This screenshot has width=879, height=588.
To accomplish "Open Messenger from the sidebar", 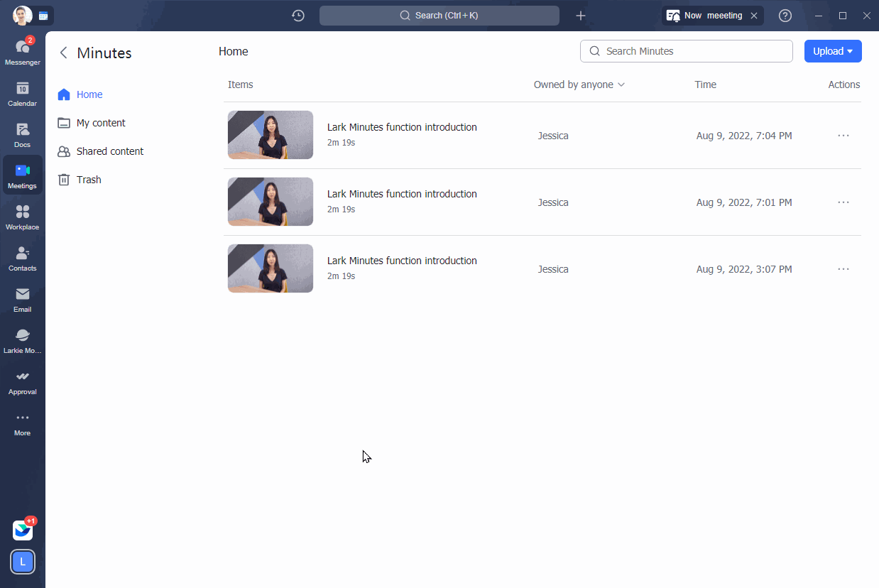I will coord(22,52).
